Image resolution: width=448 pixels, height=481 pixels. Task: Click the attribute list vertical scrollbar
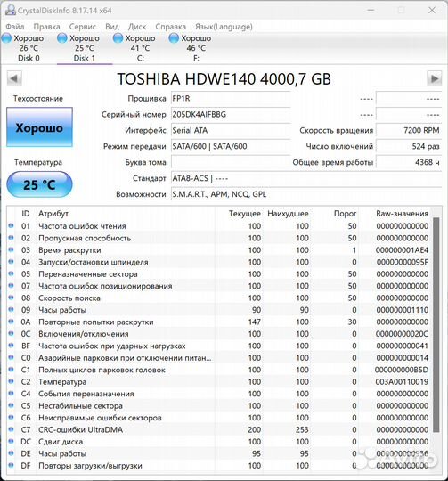click(x=436, y=325)
